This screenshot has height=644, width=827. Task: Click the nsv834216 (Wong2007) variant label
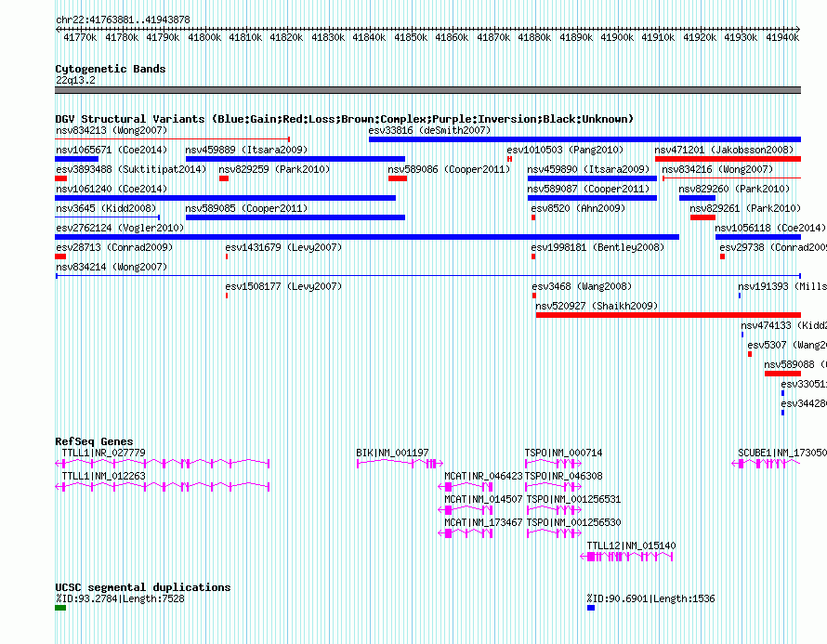click(717, 169)
